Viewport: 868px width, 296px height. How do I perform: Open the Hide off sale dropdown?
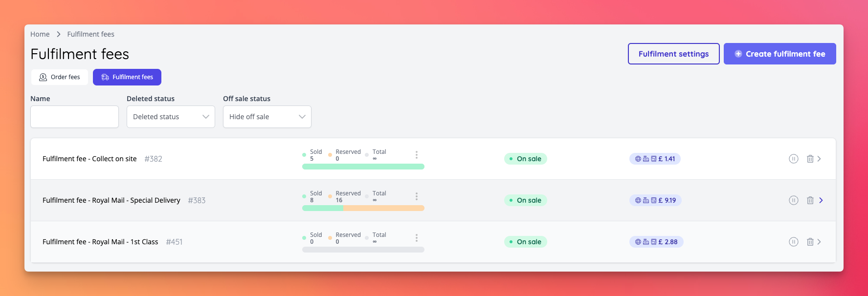coord(267,117)
